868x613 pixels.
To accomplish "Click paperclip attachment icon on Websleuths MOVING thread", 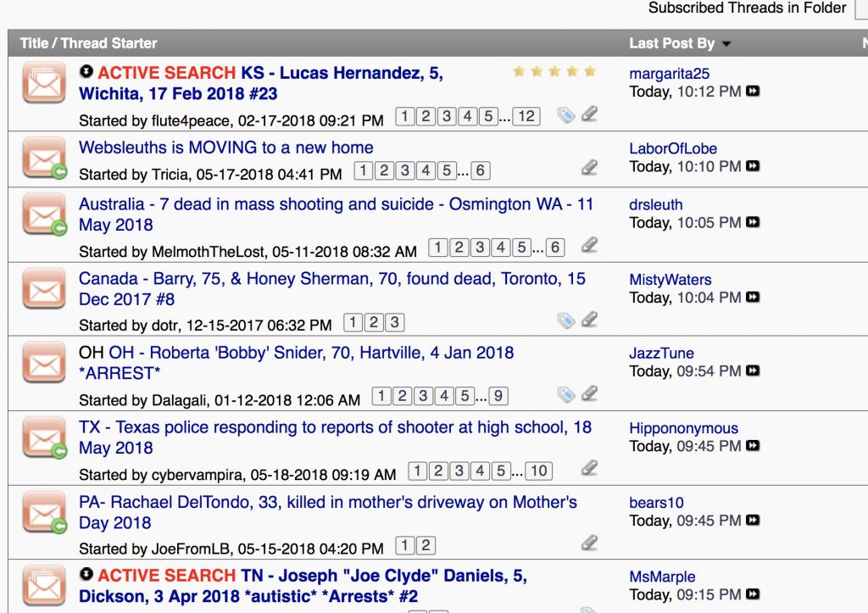I will pyautogui.click(x=589, y=168).
